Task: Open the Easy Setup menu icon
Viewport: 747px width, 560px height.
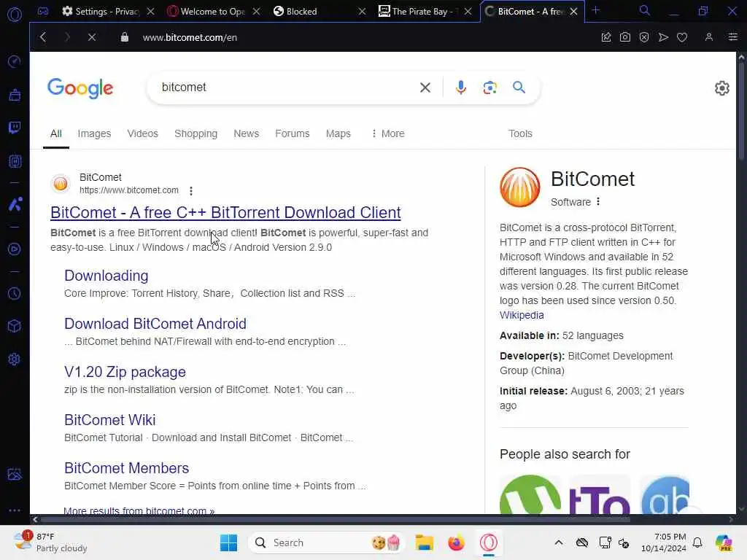Action: tap(732, 37)
